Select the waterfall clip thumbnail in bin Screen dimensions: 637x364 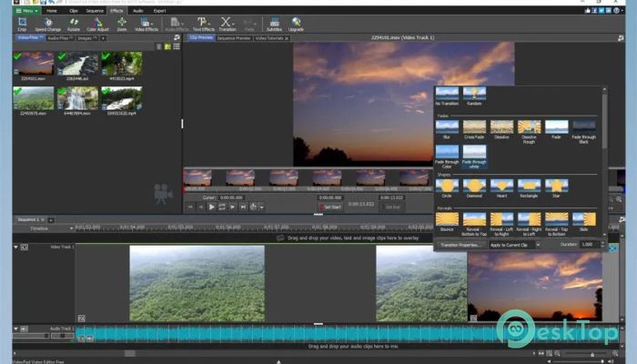coord(77,98)
